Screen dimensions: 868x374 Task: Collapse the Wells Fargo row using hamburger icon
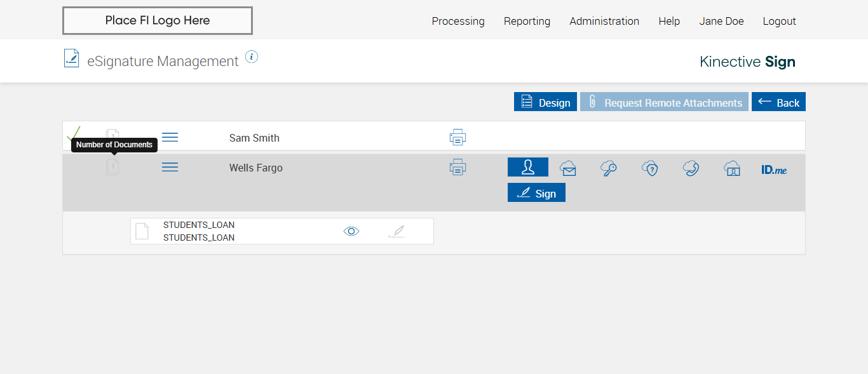[170, 167]
